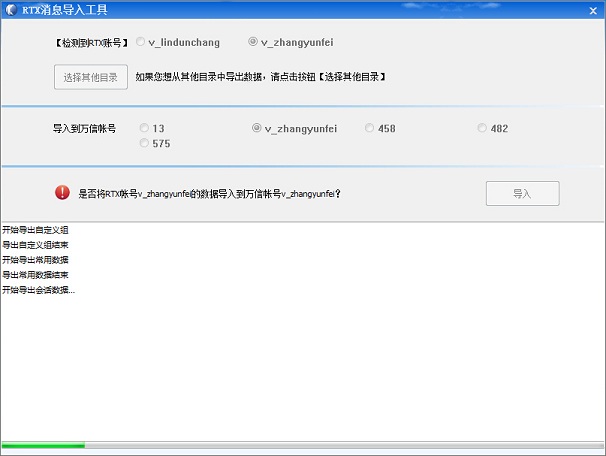
Task: Click the red warning exclamation icon
Action: pyautogui.click(x=62, y=192)
